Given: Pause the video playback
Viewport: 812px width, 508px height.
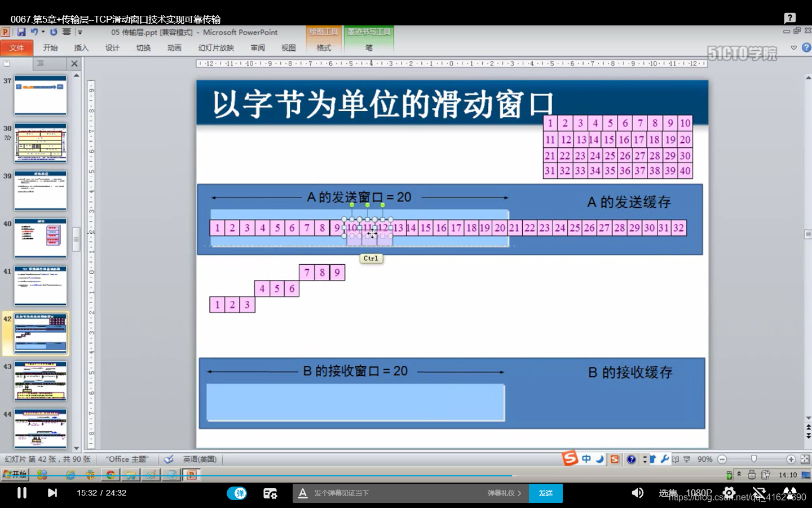Looking at the screenshot, I should coord(22,493).
